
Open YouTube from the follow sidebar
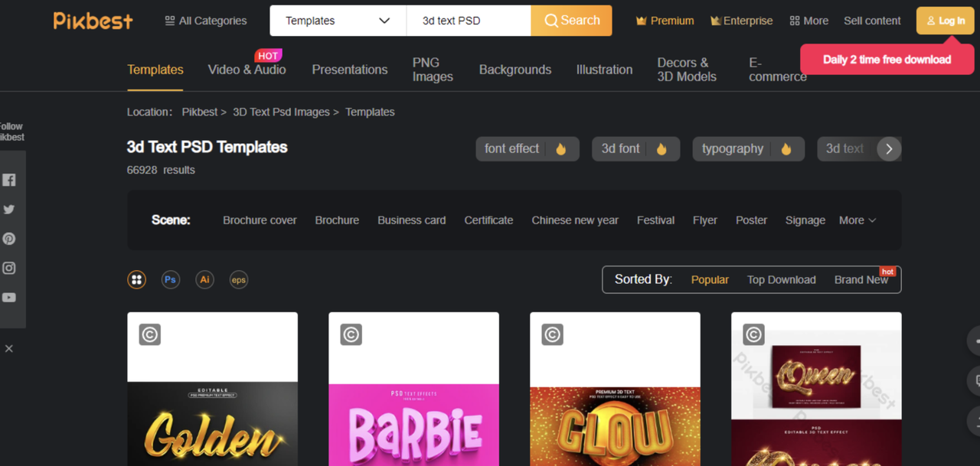click(x=9, y=297)
